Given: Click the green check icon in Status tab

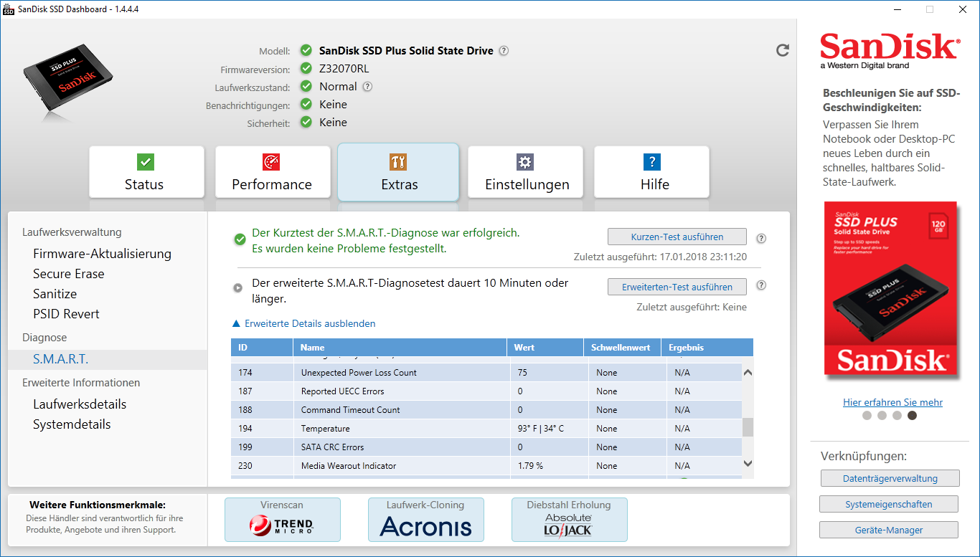Looking at the screenshot, I should [146, 161].
